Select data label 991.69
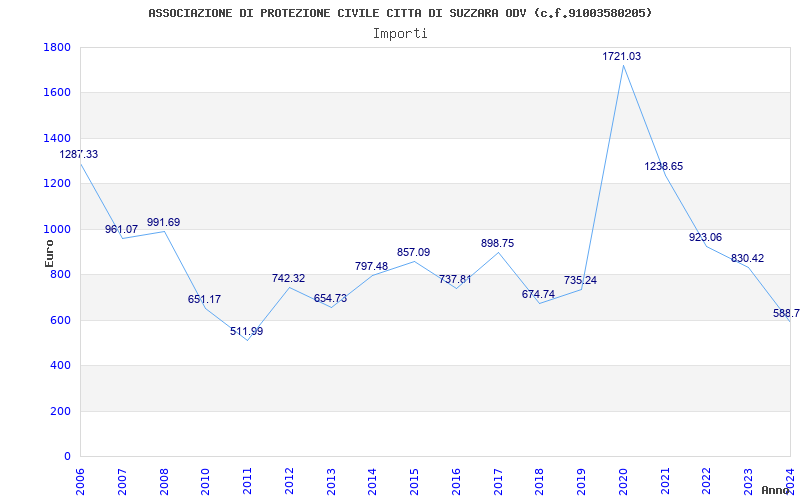Image resolution: width=800 pixels, height=500 pixels. pyautogui.click(x=163, y=222)
